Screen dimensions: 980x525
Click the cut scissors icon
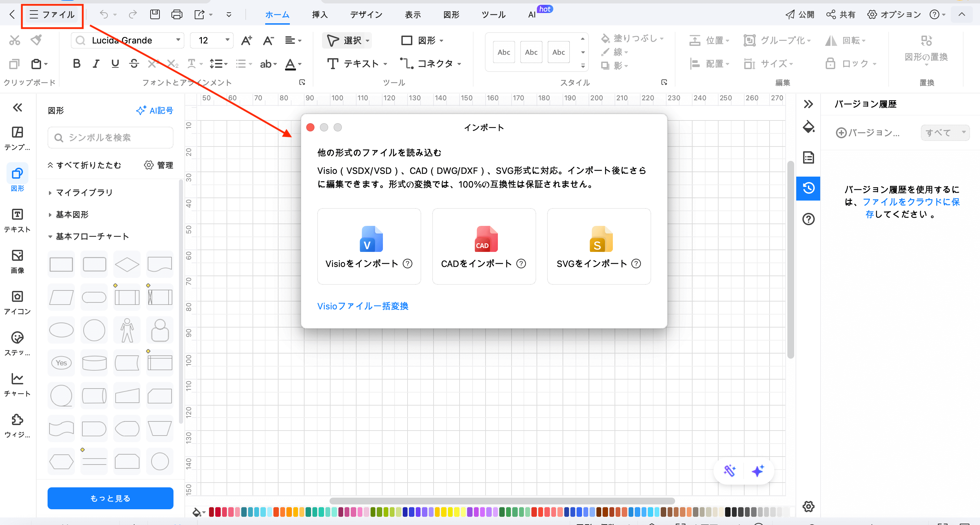(x=14, y=40)
